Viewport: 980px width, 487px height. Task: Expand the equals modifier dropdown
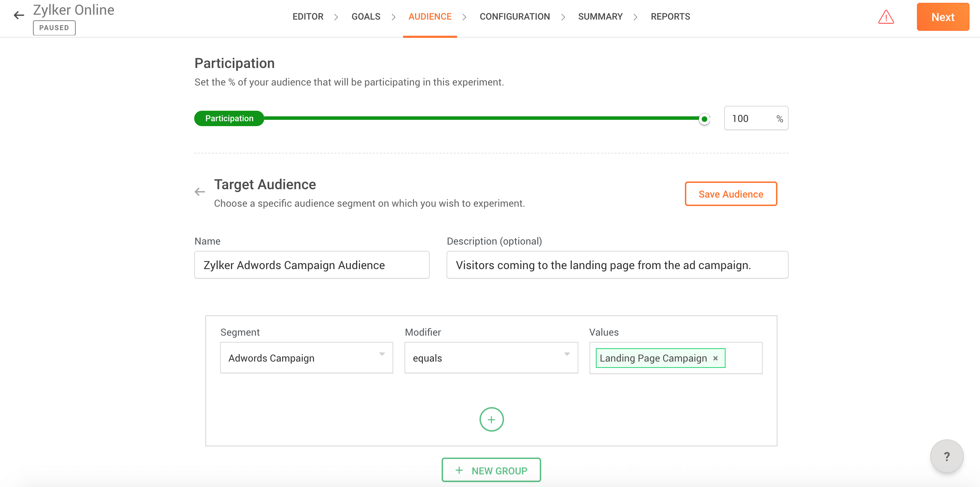click(491, 358)
